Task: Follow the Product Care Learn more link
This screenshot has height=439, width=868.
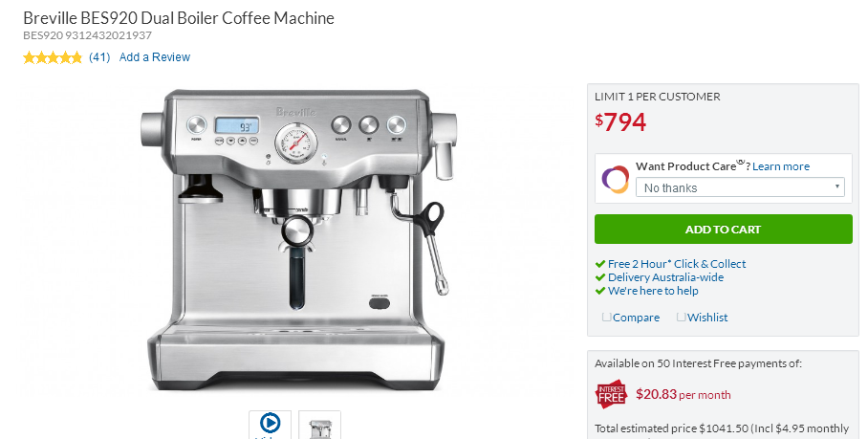Action: point(781,166)
